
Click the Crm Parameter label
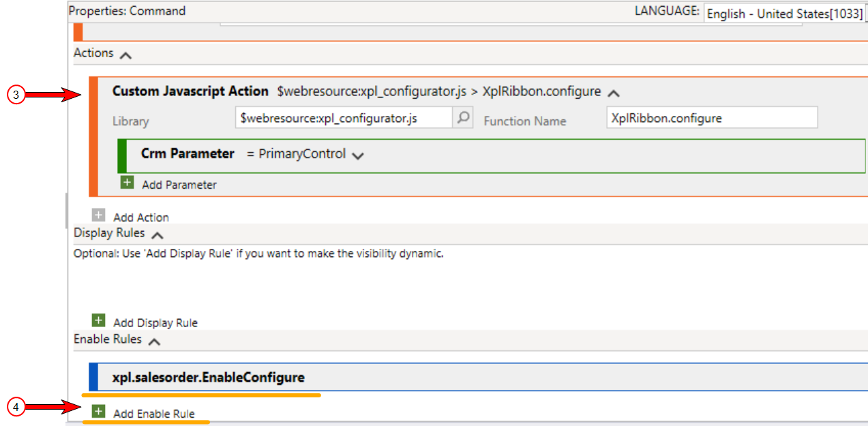tap(188, 153)
